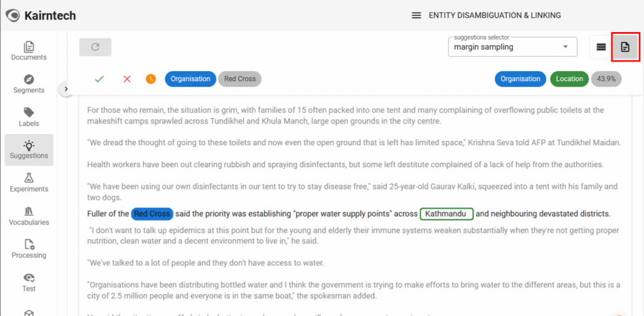
Task: Toggle the green Location label chip
Action: 569,79
